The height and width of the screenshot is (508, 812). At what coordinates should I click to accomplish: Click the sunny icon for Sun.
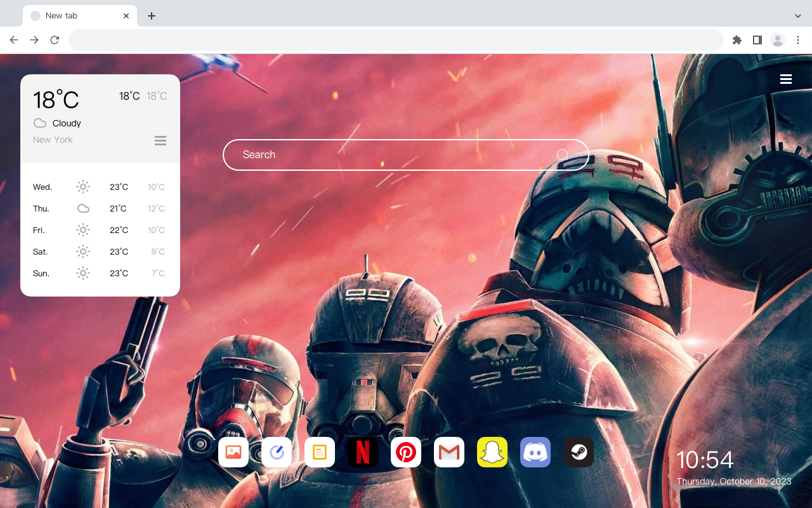click(x=83, y=273)
